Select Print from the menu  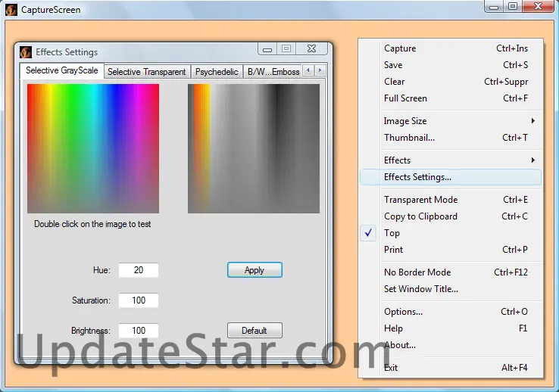point(451,250)
